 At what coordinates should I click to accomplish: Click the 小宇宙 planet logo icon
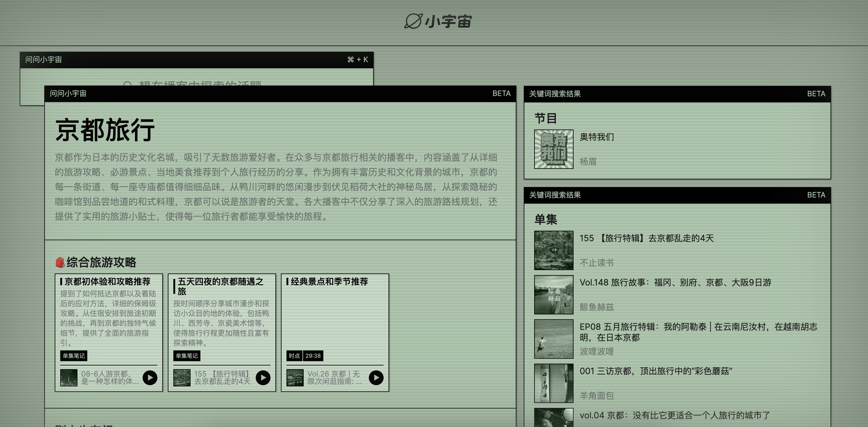413,21
